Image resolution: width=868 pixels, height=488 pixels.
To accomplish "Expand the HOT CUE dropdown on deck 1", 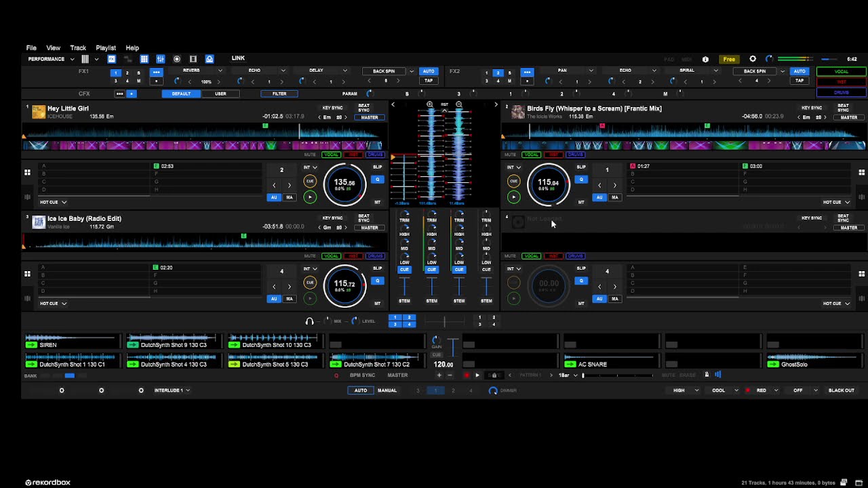I will point(54,202).
